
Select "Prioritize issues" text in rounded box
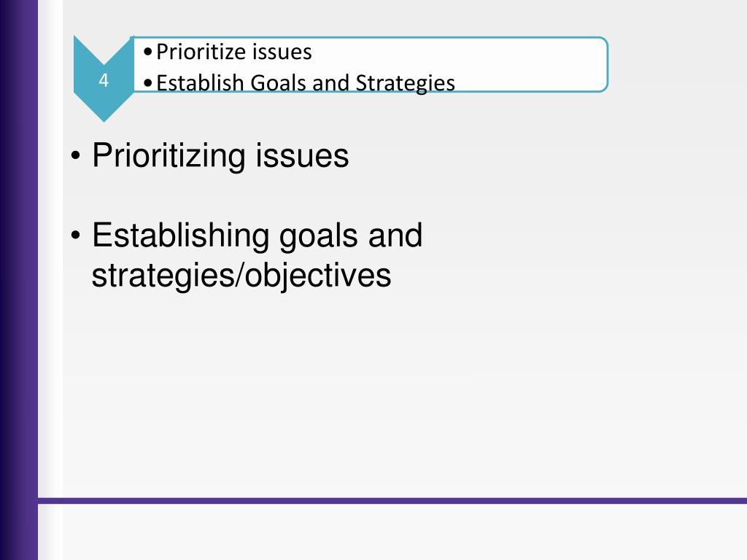[234, 52]
